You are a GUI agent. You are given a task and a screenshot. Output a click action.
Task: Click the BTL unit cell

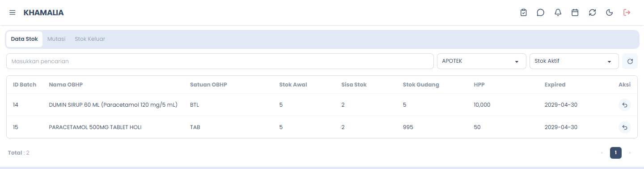point(195,105)
